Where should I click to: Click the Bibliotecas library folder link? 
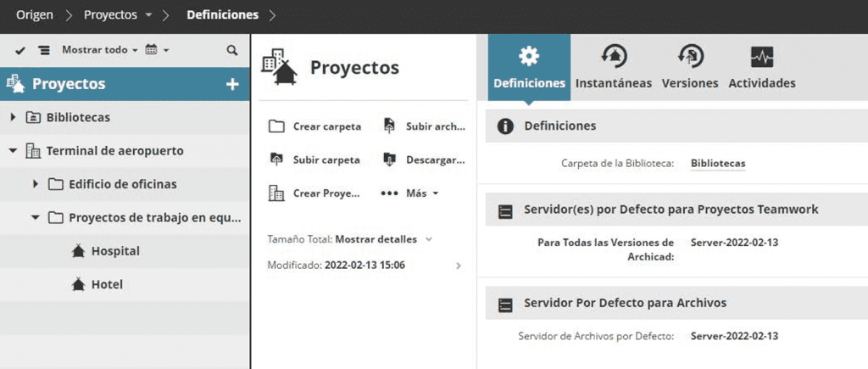(718, 163)
